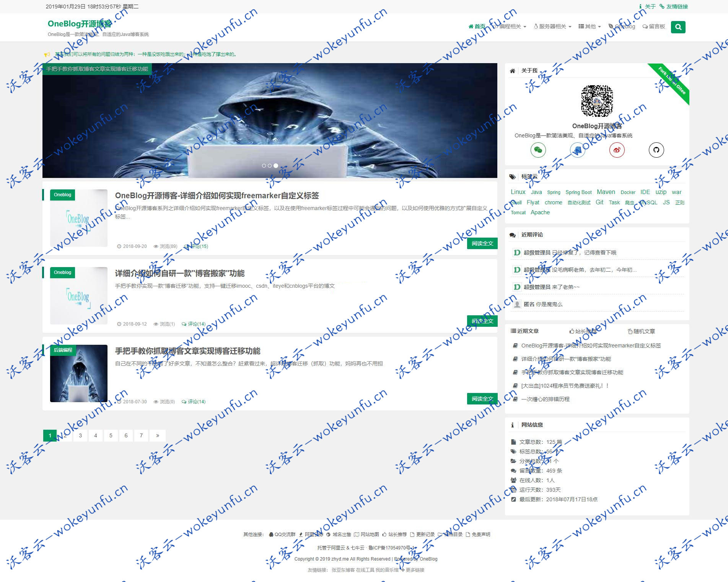The height and width of the screenshot is (582, 728).
Task: Select the Apache tag
Action: pos(540,212)
